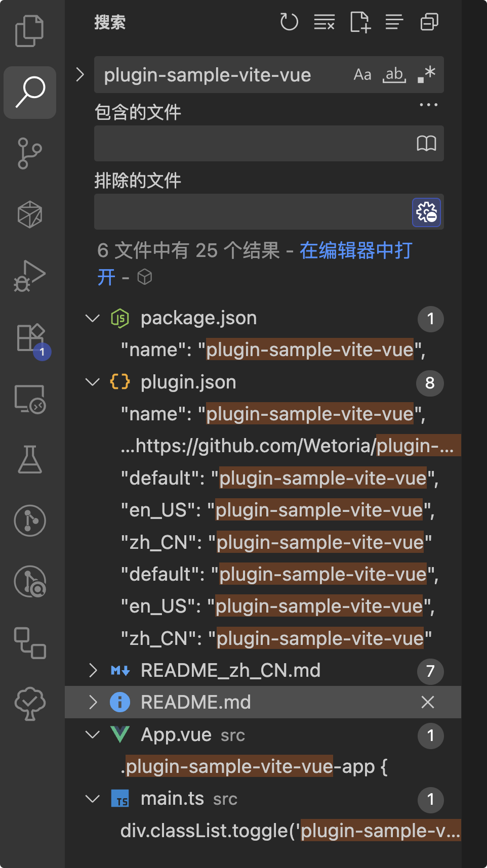The width and height of the screenshot is (487, 868).
Task: Toggle use regular expression option
Action: click(x=426, y=75)
